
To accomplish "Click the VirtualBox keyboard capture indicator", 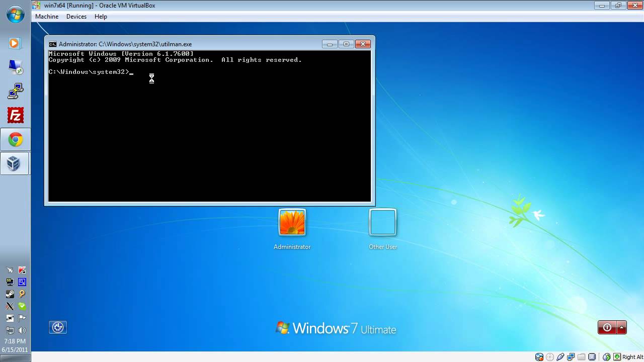I will 617,357.
